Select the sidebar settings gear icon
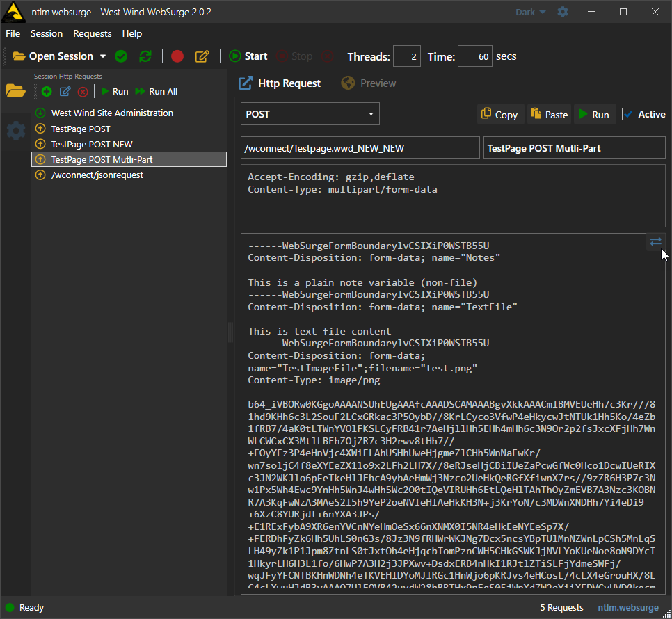The image size is (672, 619). pos(16,130)
